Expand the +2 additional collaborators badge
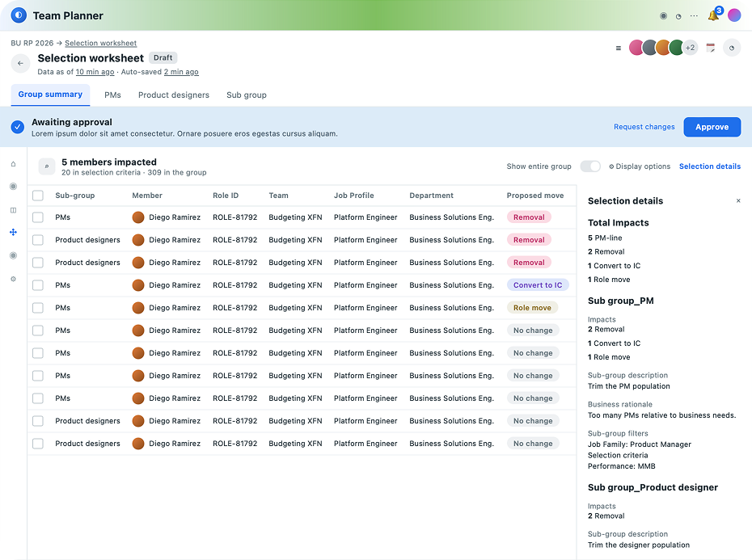The height and width of the screenshot is (560, 752). (690, 48)
